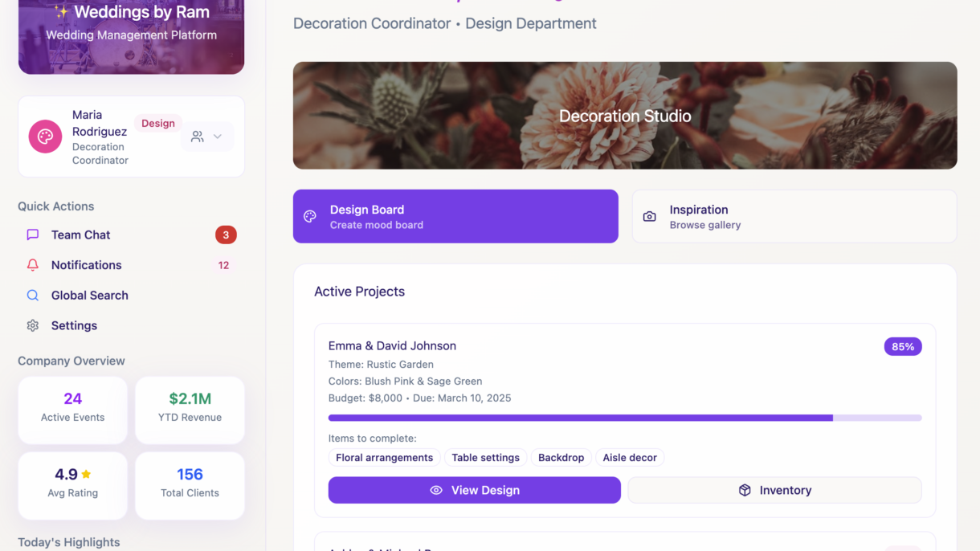
Task: Click the Team Chat speech bubble icon
Action: (33, 235)
